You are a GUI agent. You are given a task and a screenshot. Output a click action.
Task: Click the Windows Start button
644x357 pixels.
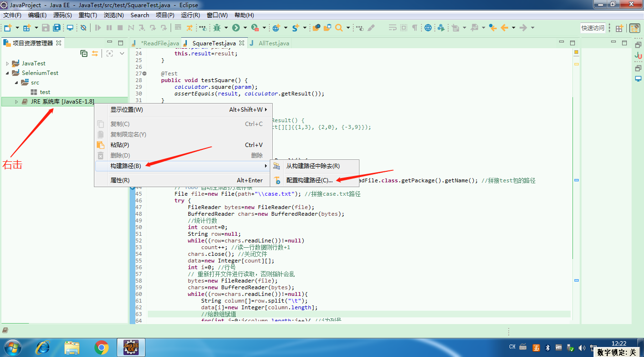click(12, 347)
